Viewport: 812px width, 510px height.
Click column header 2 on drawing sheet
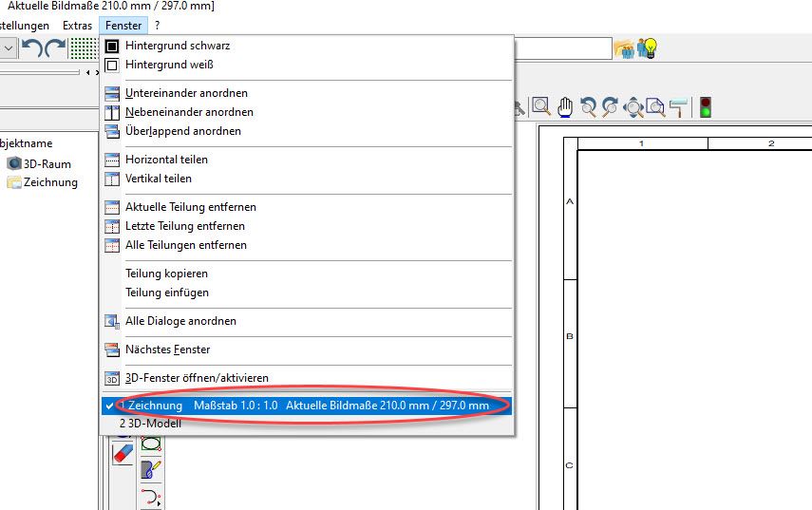point(771,143)
